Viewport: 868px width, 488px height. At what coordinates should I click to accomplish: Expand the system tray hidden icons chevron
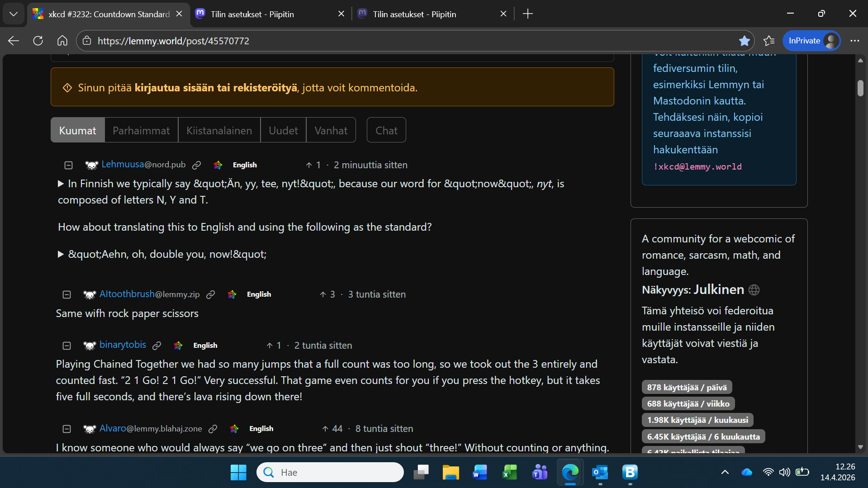coord(725,473)
